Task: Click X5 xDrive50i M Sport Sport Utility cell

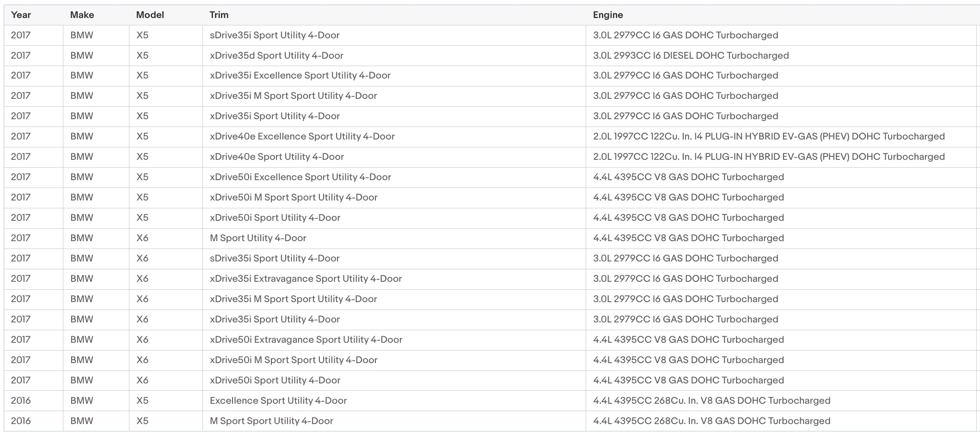Action: pyautogui.click(x=394, y=198)
